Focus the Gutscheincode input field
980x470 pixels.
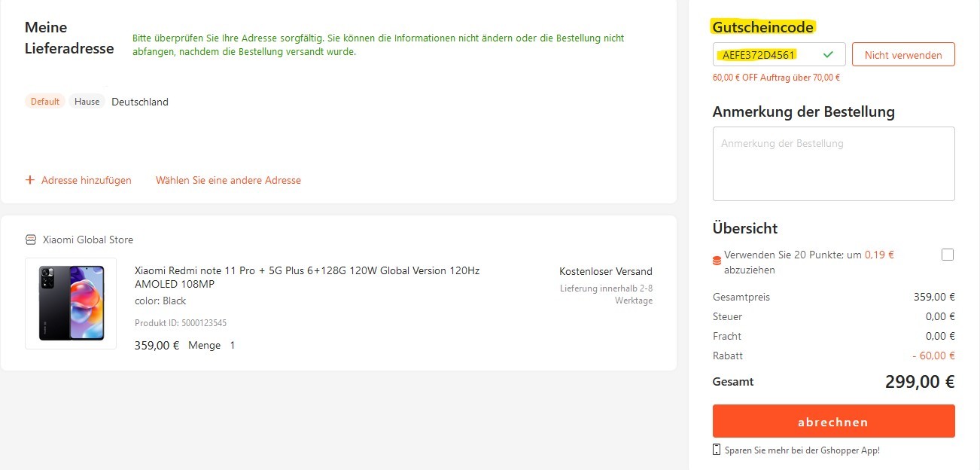[779, 55]
